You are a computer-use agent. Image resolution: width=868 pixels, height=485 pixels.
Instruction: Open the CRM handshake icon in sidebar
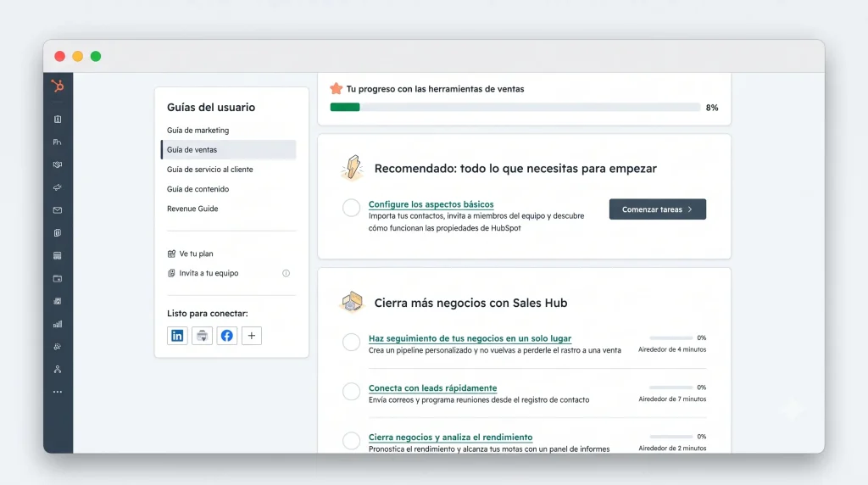coord(58,164)
